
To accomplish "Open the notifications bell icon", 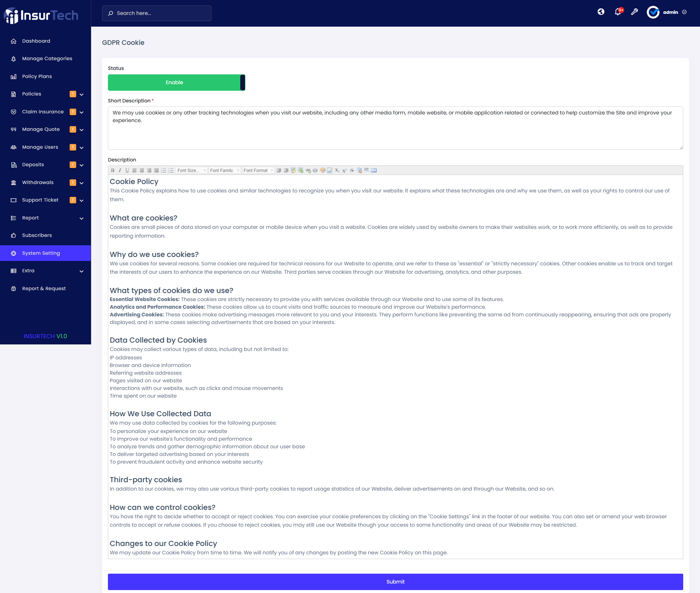I will [x=618, y=12].
